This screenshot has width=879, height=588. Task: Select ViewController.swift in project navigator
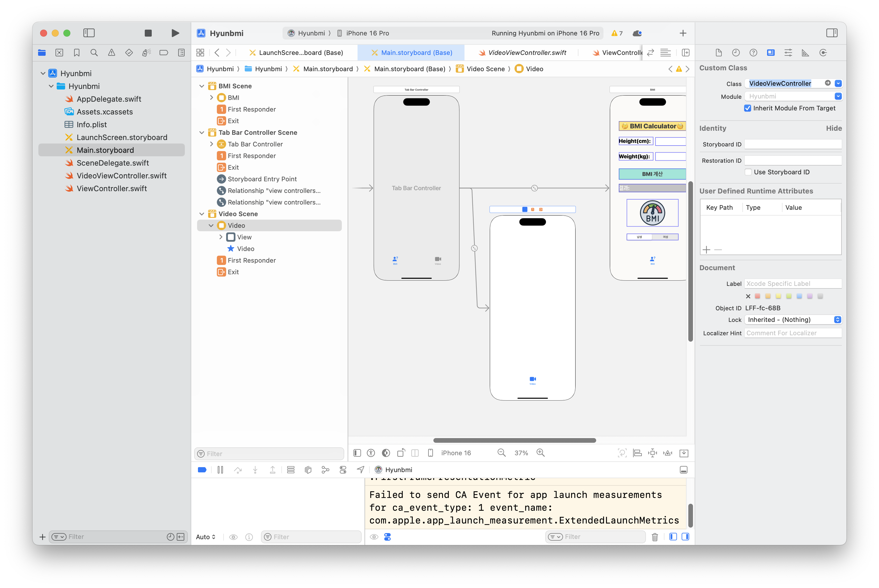[x=111, y=188]
